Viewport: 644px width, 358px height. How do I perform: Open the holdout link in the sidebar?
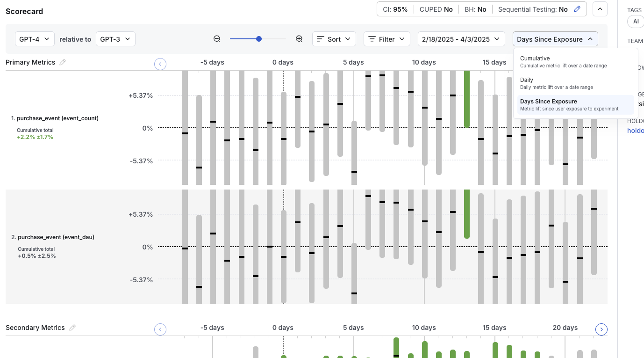coord(635,131)
